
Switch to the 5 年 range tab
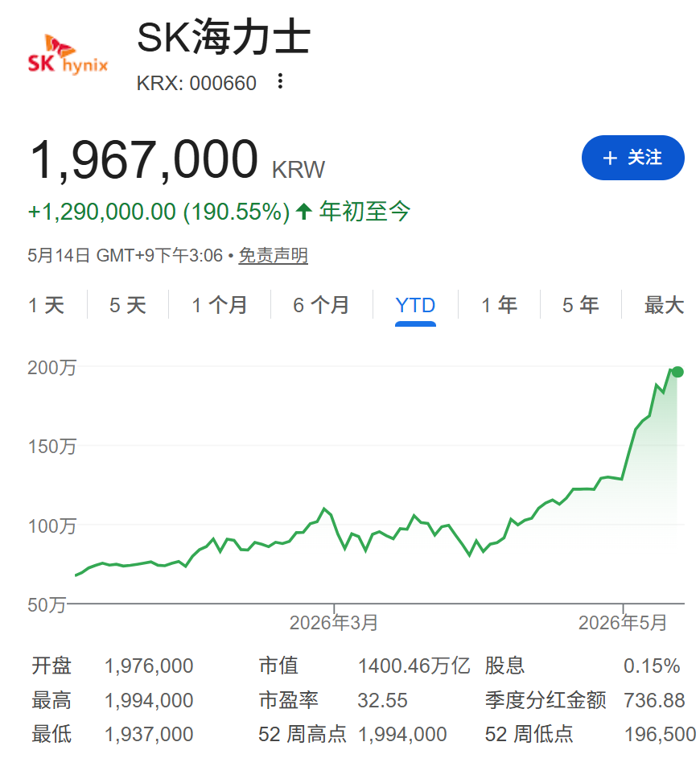(581, 305)
